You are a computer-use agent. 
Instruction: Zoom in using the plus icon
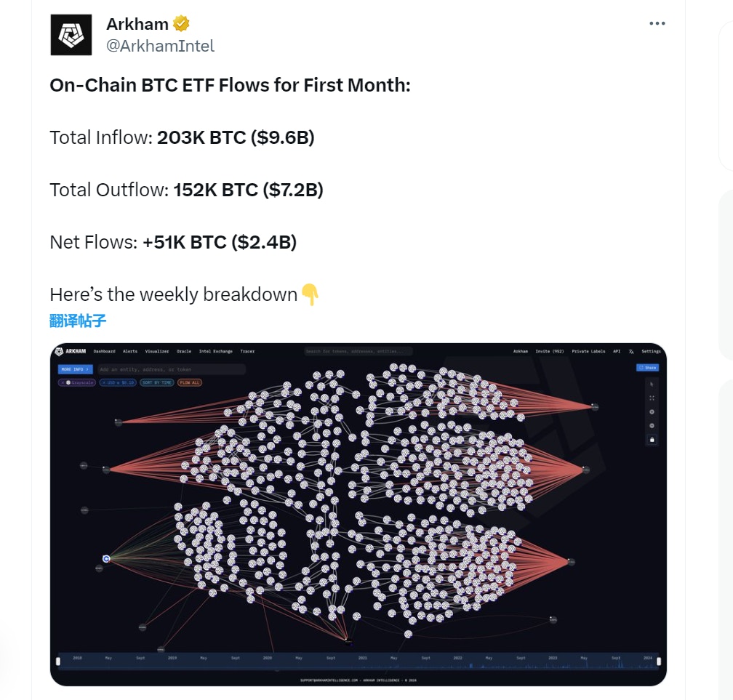click(652, 411)
